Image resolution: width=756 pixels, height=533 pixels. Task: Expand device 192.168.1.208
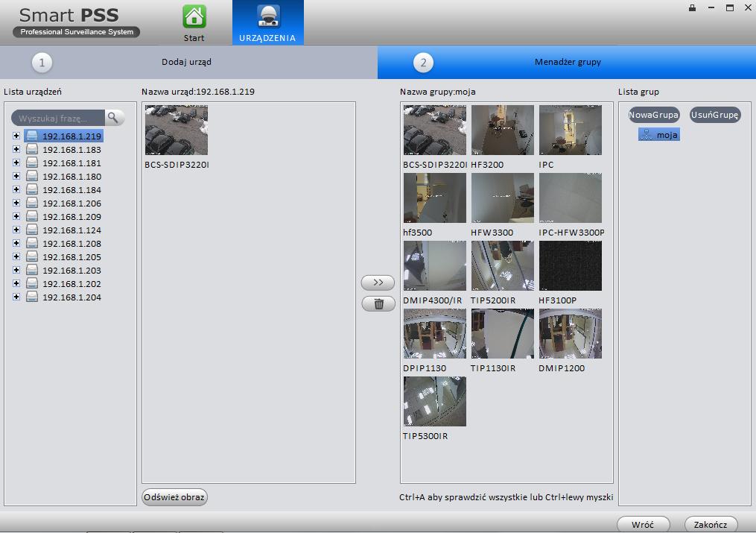(x=16, y=243)
